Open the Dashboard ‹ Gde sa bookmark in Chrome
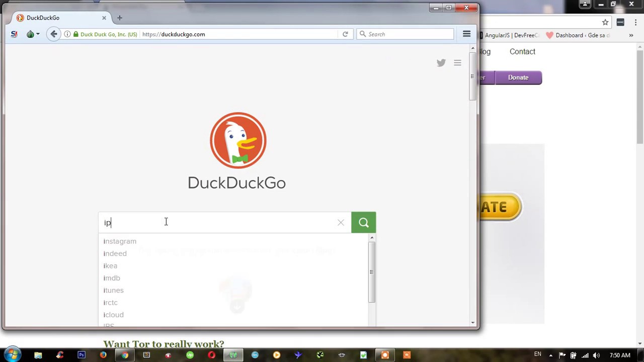The image size is (644, 362). point(578,35)
